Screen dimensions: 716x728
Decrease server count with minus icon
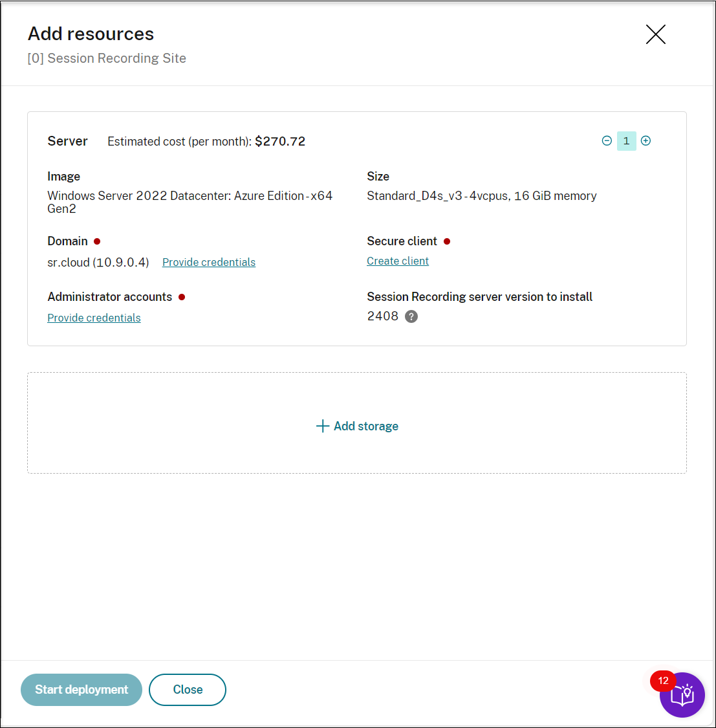click(607, 141)
